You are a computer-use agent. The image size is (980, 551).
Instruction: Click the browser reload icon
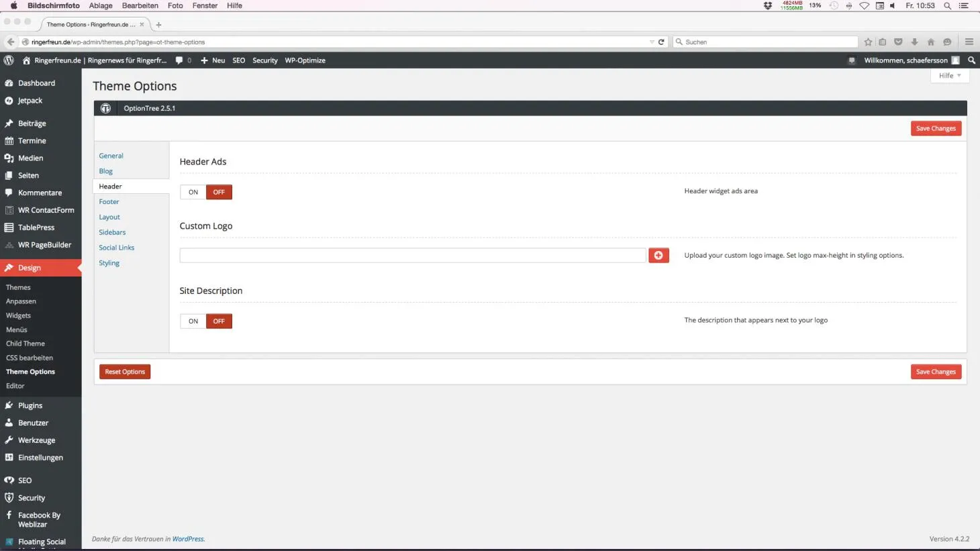[x=661, y=42]
